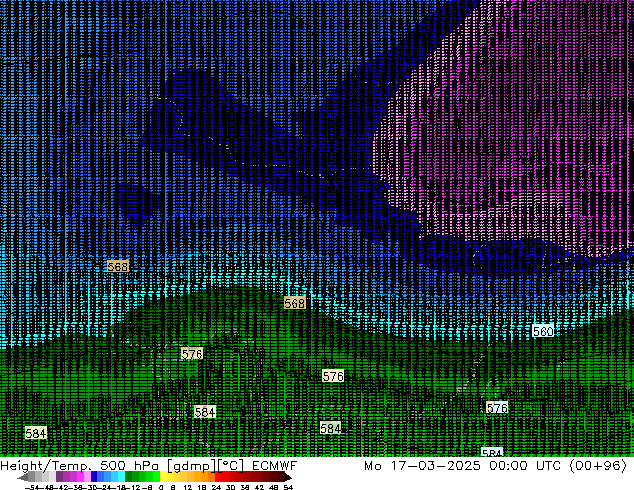Click the '[°C]' unit label
The width and height of the screenshot is (634, 490).
pyautogui.click(x=231, y=466)
